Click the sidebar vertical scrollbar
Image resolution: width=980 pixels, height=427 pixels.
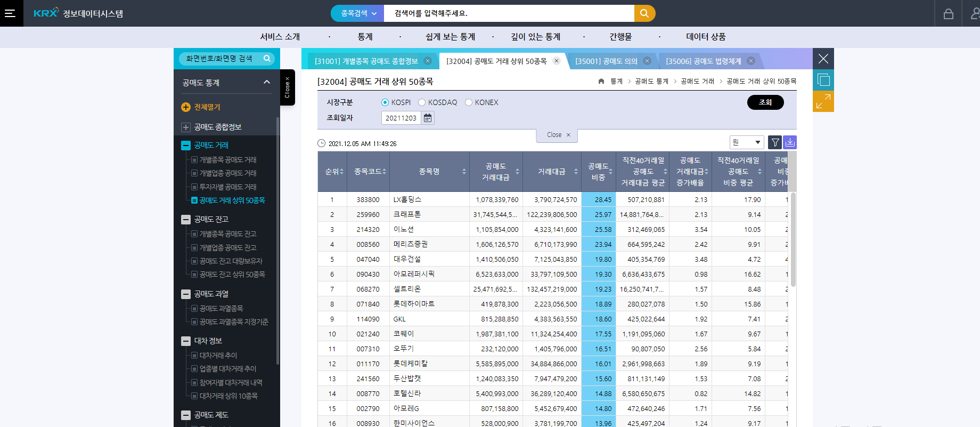click(277, 240)
